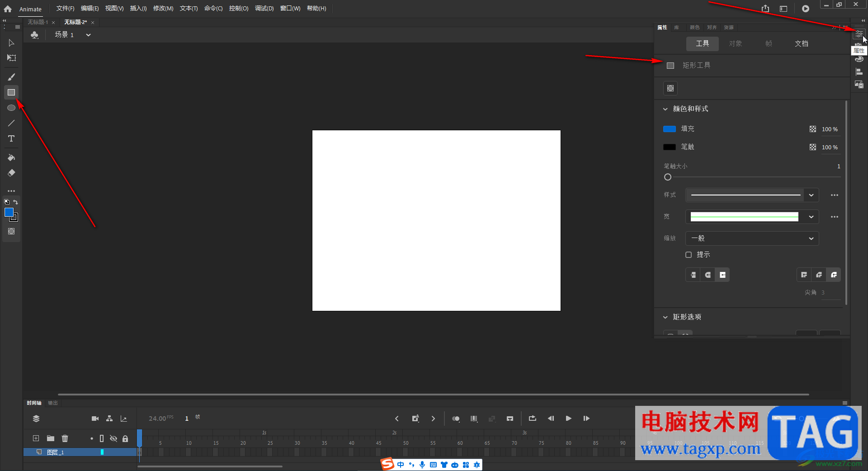The height and width of the screenshot is (471, 868).
Task: Select the Eraser tool
Action: [x=11, y=173]
